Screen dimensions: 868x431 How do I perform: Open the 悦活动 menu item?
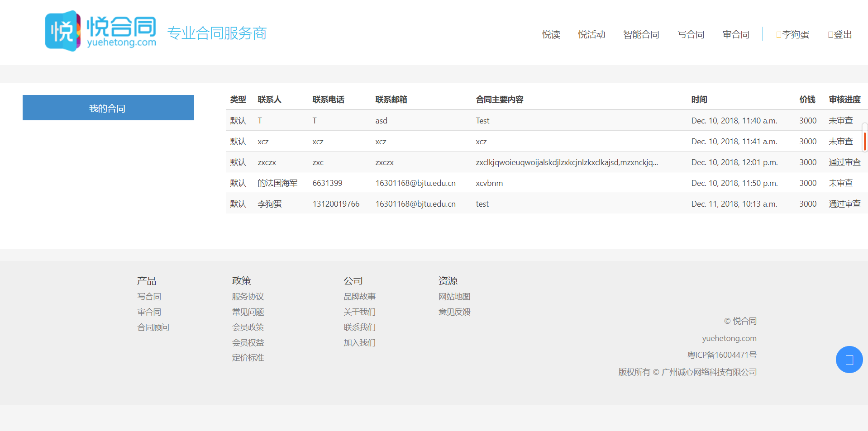point(591,34)
